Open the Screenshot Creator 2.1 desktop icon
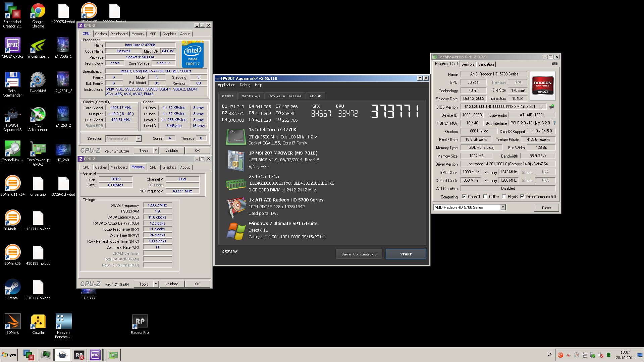The image size is (644, 362). [x=12, y=15]
